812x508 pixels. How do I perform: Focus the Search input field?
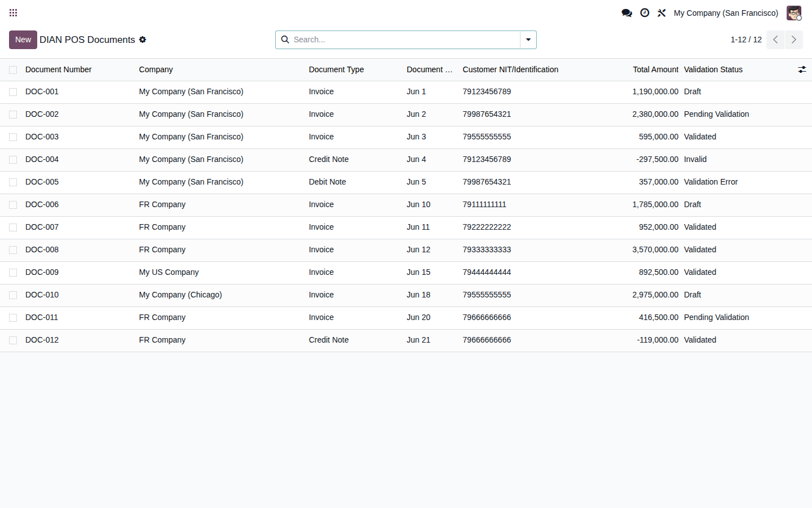point(406,40)
